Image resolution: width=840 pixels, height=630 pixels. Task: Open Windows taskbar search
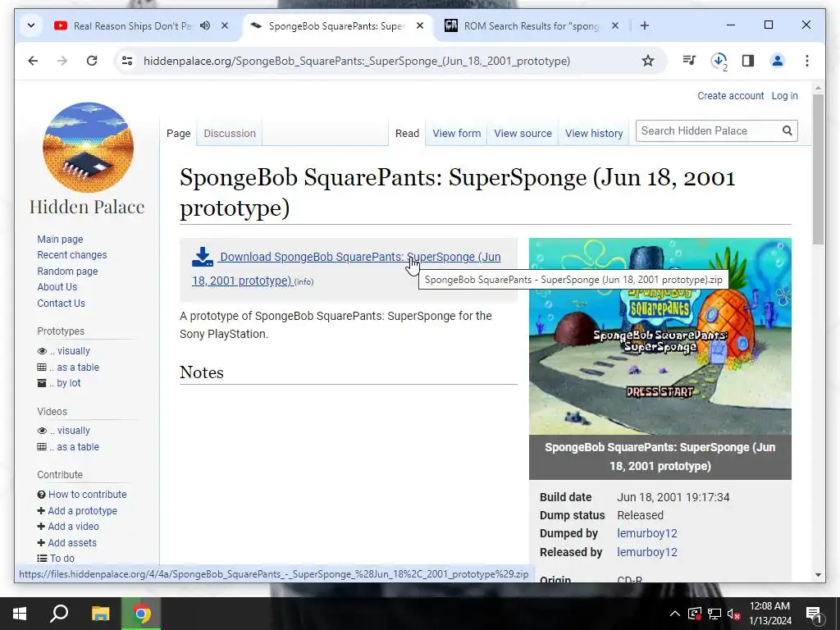(x=59, y=614)
